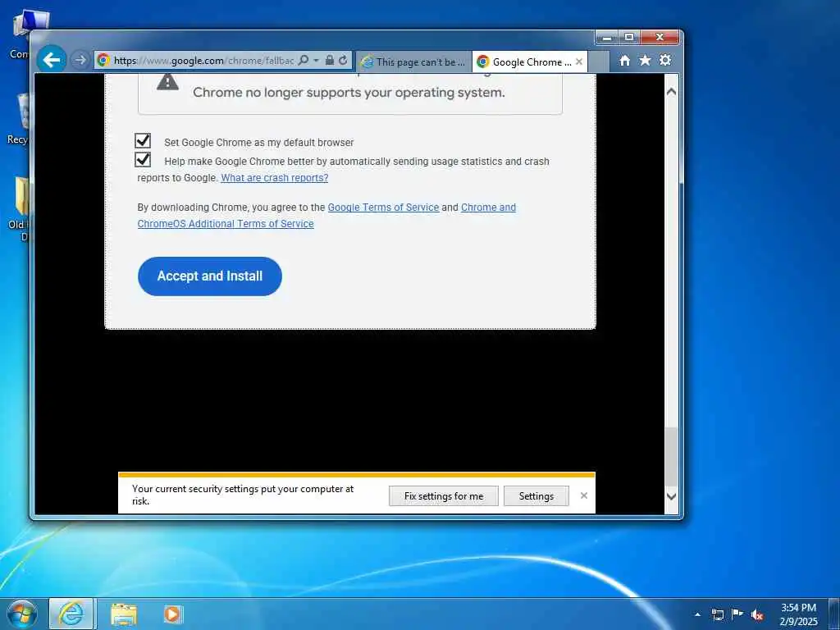Click the warning triangle icon
The image size is (840, 630).
[167, 83]
